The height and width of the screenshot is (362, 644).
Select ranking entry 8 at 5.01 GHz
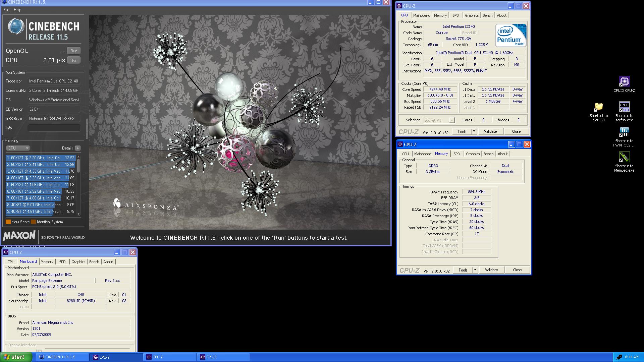coord(41,205)
